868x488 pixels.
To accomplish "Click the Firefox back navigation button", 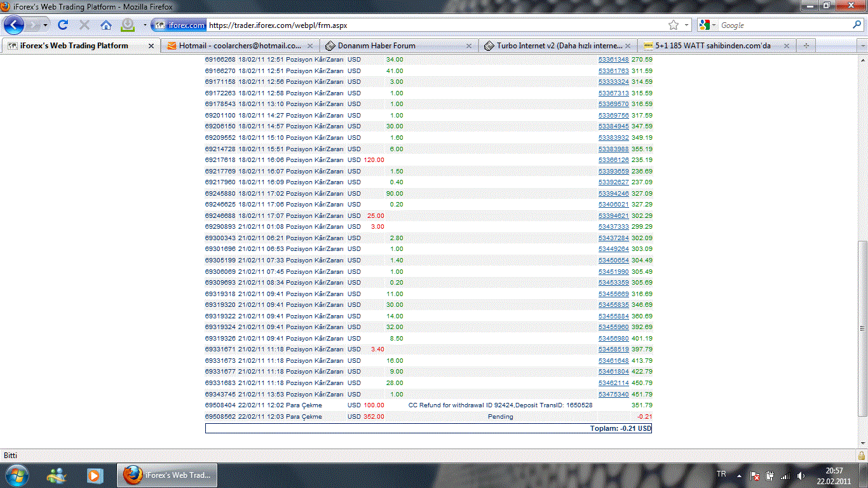I will (14, 25).
